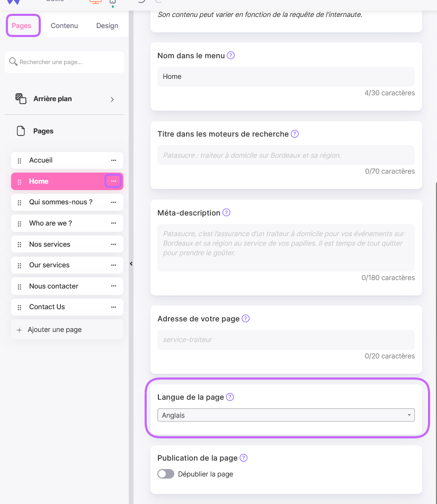Click help icon beside Publication de la page

[x=244, y=458]
